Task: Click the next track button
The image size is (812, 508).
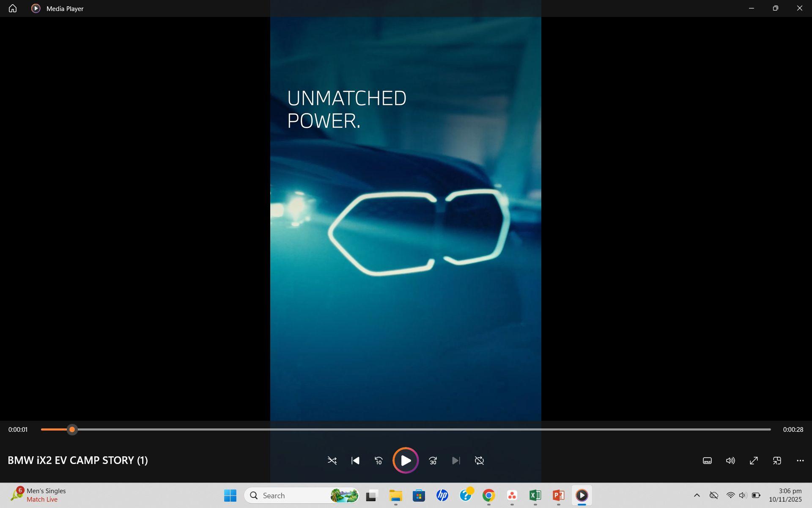Action: coord(455,461)
